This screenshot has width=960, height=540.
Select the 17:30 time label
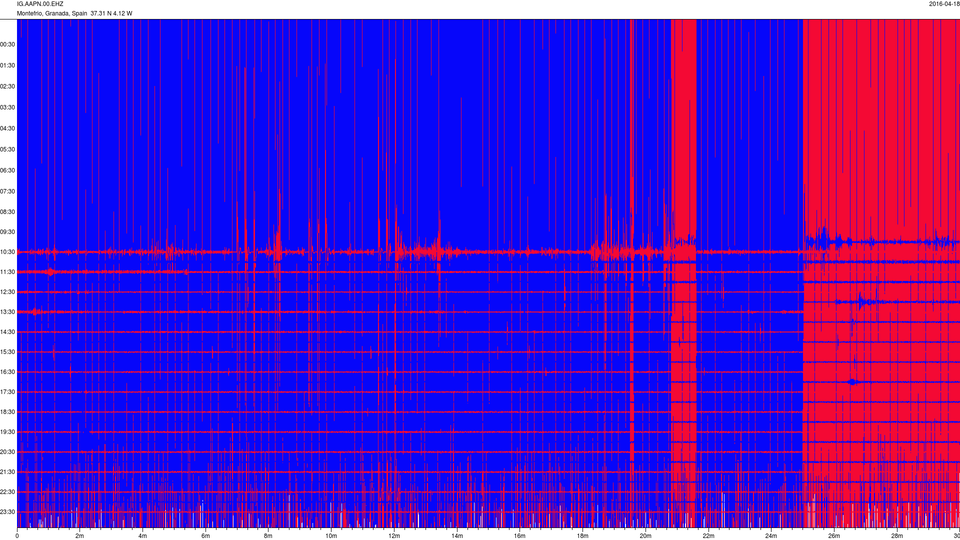pyautogui.click(x=7, y=392)
